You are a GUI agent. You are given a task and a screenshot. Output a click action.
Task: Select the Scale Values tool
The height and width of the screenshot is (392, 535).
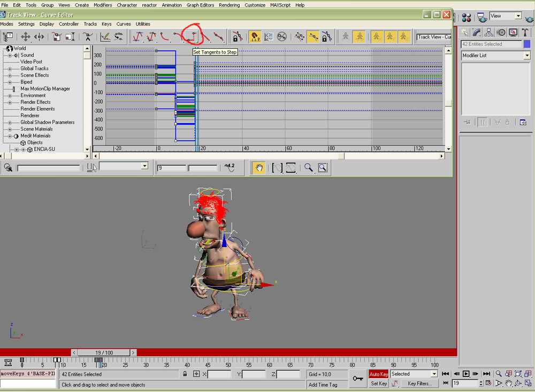tap(70, 36)
